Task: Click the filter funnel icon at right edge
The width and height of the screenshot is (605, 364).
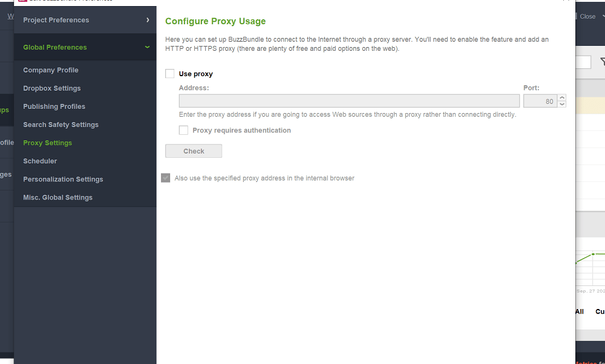Action: pyautogui.click(x=602, y=62)
